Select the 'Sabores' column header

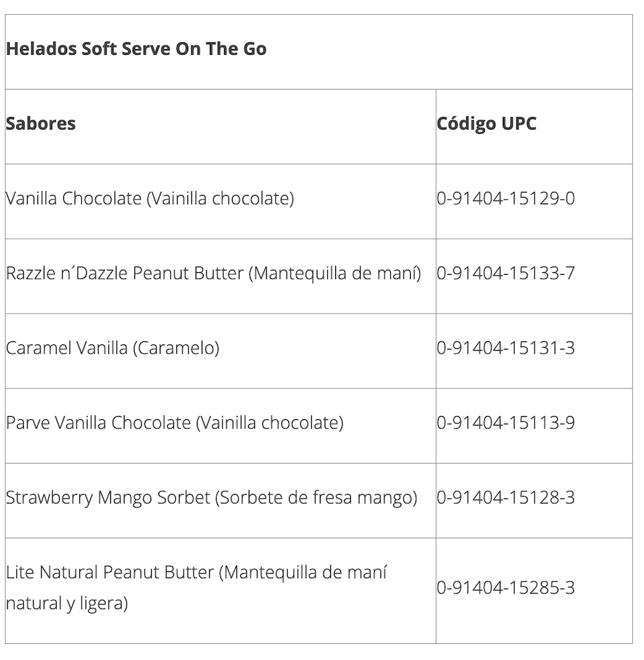click(x=41, y=123)
